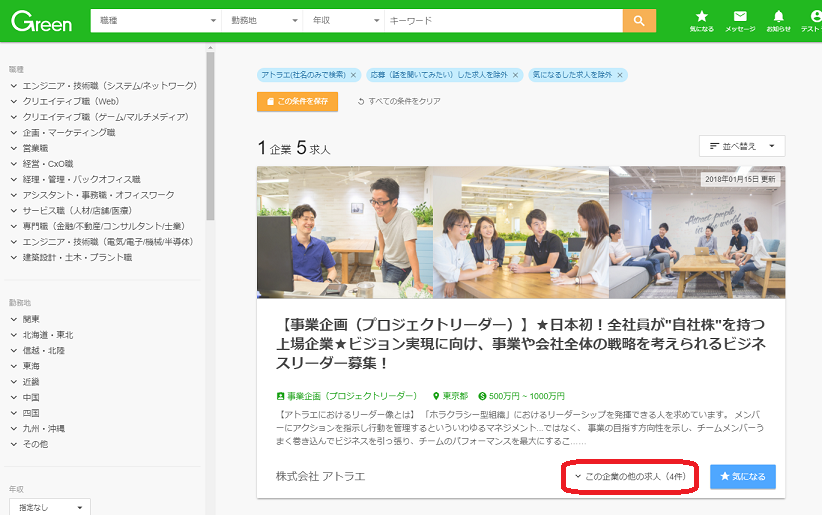The image size is (822, 515).
Task: Open the 年収 dropdown in search bar
Action: pyautogui.click(x=343, y=20)
